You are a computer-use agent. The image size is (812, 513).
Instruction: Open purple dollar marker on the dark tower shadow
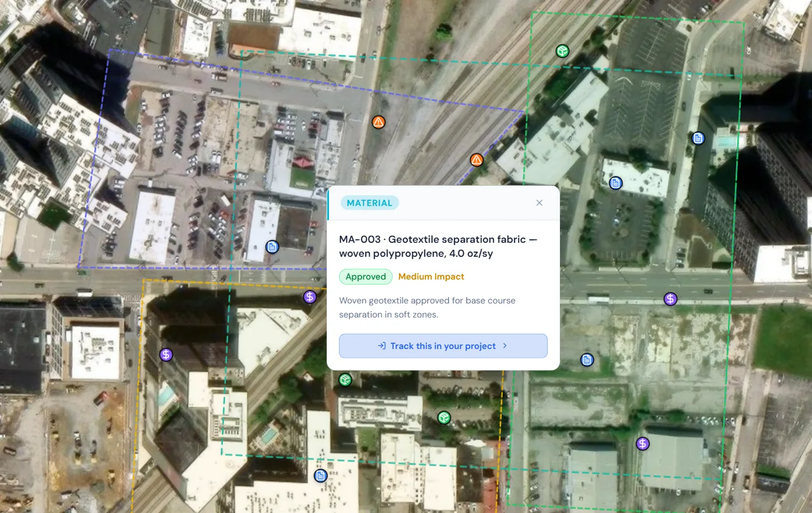tap(166, 354)
